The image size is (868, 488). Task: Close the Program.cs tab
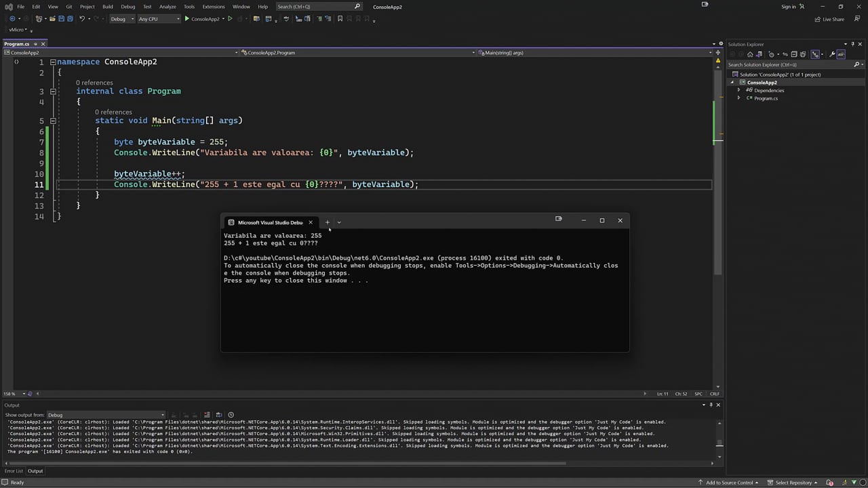coord(43,44)
